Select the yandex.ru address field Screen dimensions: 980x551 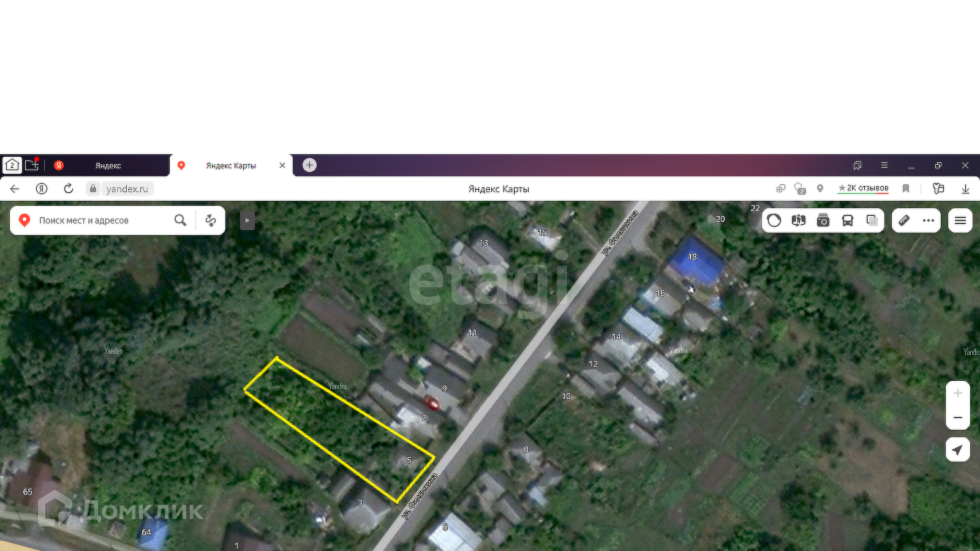click(x=127, y=189)
